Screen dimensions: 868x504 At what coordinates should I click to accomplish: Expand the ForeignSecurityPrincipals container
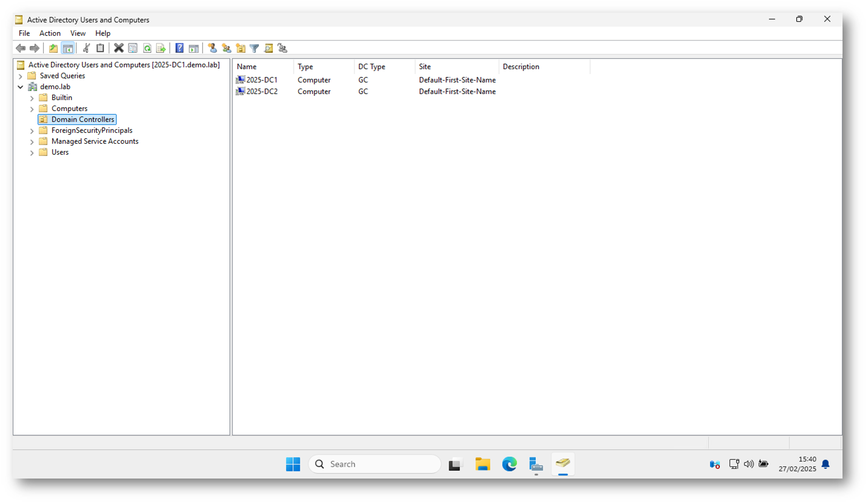(32, 130)
